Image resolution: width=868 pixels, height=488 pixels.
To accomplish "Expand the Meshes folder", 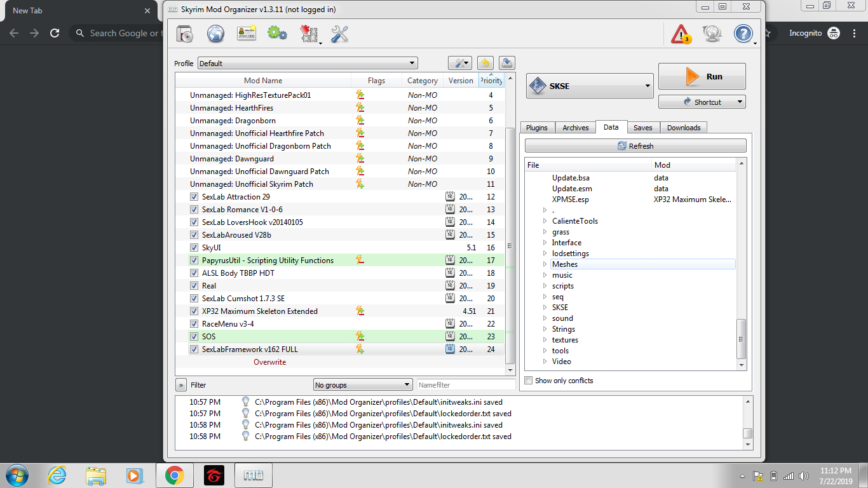I will point(545,264).
